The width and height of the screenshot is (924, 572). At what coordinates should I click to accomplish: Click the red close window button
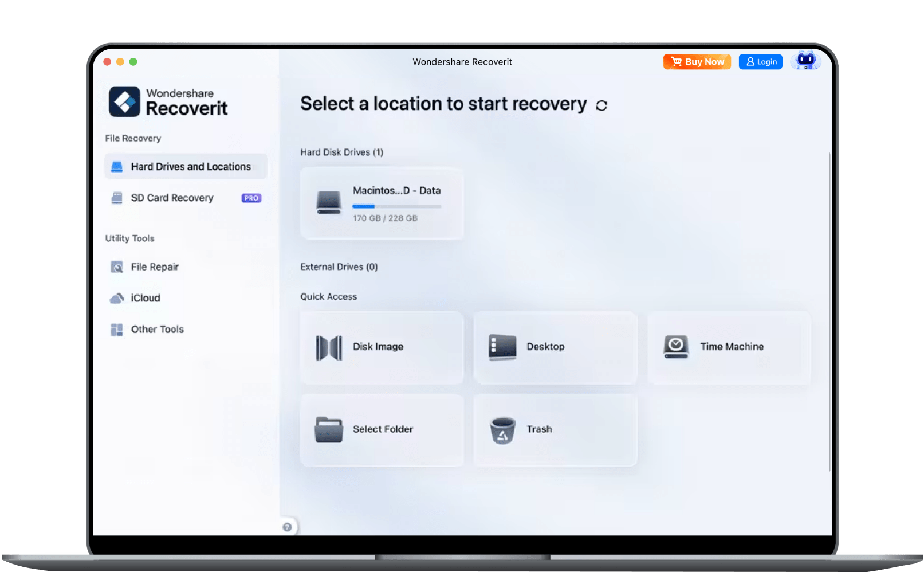[x=107, y=62]
